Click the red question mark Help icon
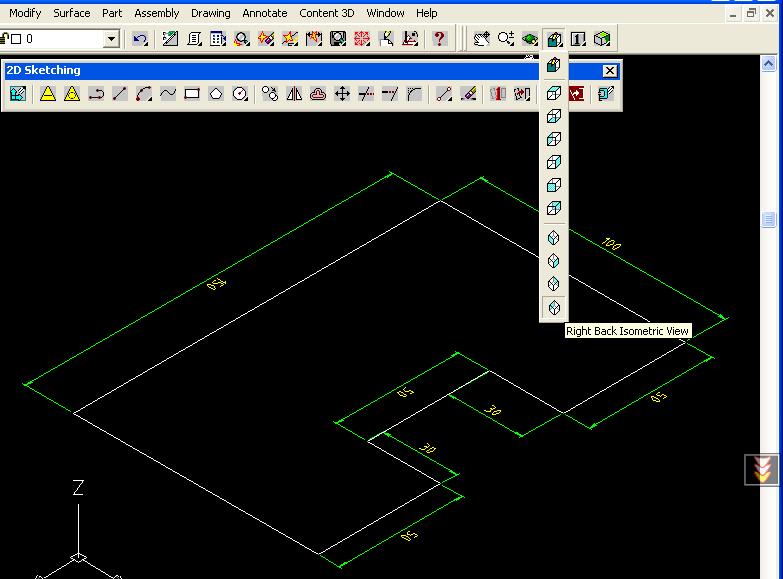Screen dimensions: 783x579 [439, 39]
